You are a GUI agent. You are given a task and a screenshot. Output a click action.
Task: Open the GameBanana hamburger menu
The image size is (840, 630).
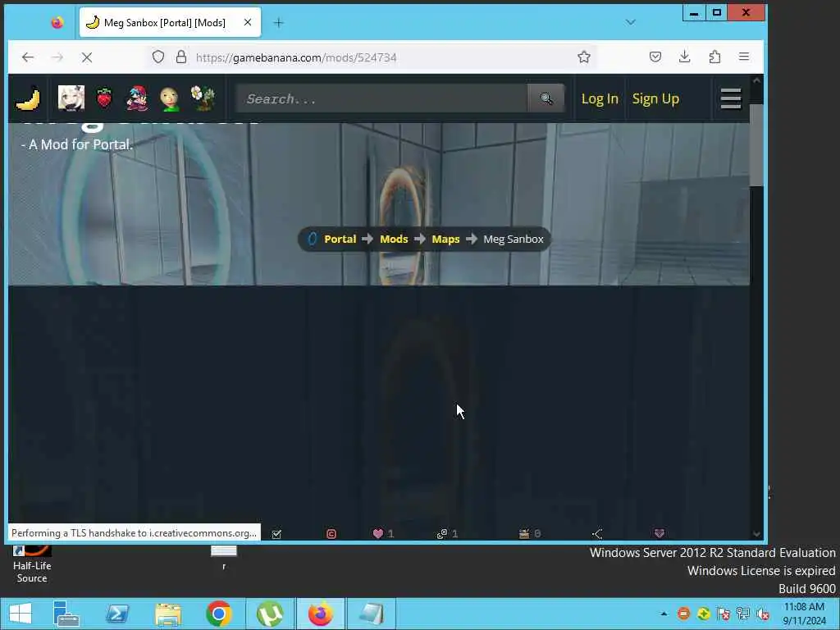731,98
